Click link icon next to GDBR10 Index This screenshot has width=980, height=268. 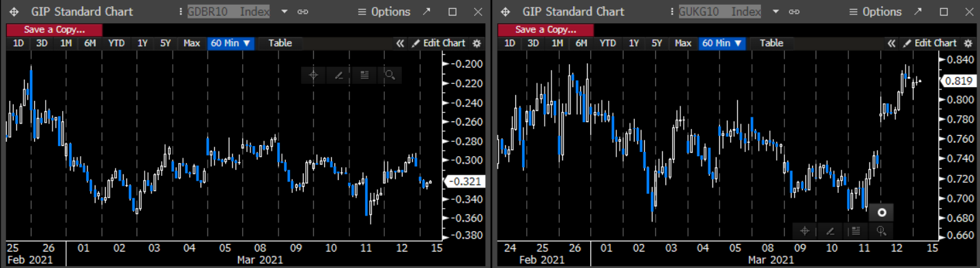(304, 12)
